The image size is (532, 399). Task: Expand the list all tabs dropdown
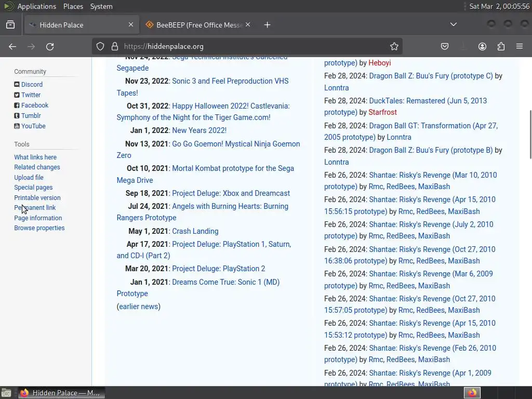point(453,24)
